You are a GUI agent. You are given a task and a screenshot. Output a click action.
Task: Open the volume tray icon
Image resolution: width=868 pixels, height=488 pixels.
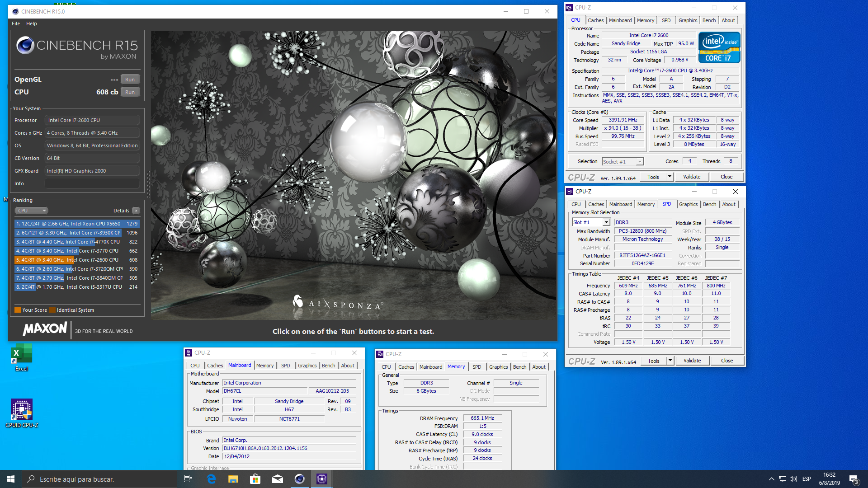(793, 479)
